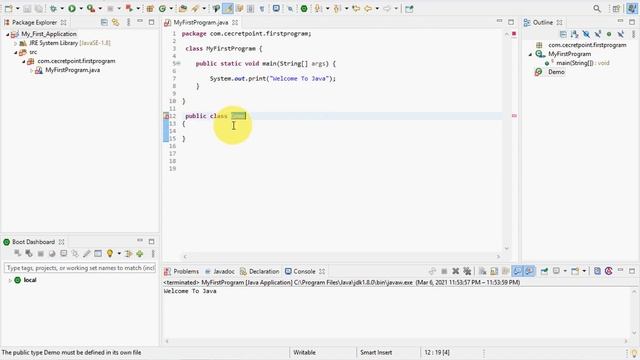Switch to the Javadoc tab
Viewport: 640px width, 360px height.
(x=220, y=271)
